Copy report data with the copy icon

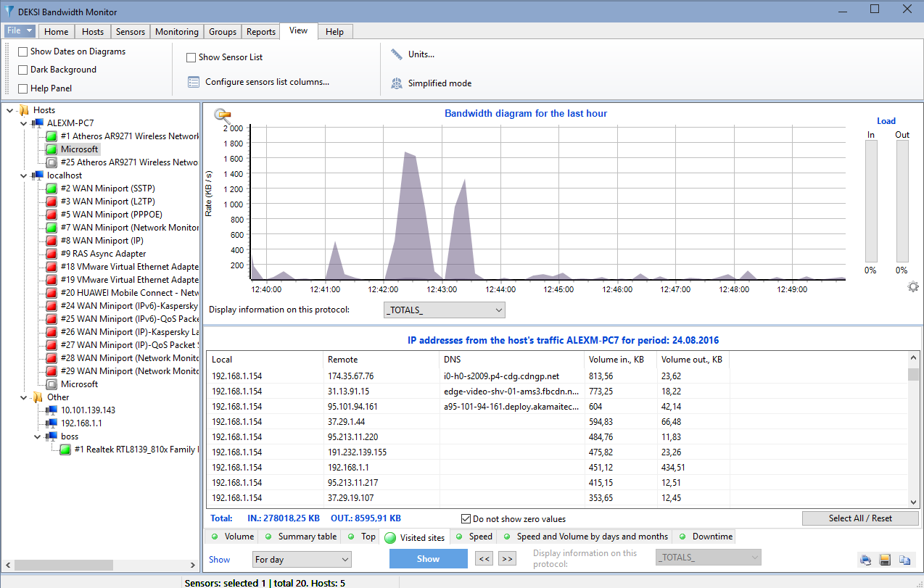[x=904, y=558]
